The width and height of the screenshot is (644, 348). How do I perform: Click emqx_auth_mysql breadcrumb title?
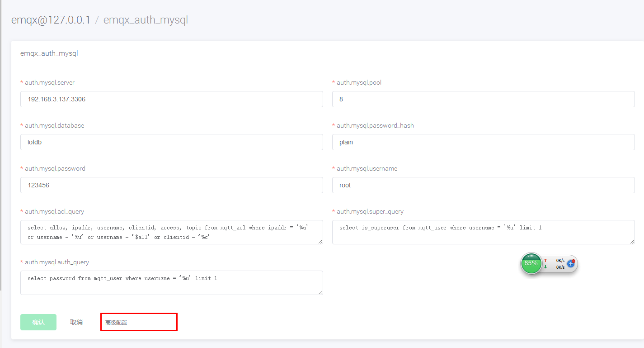[x=146, y=20]
